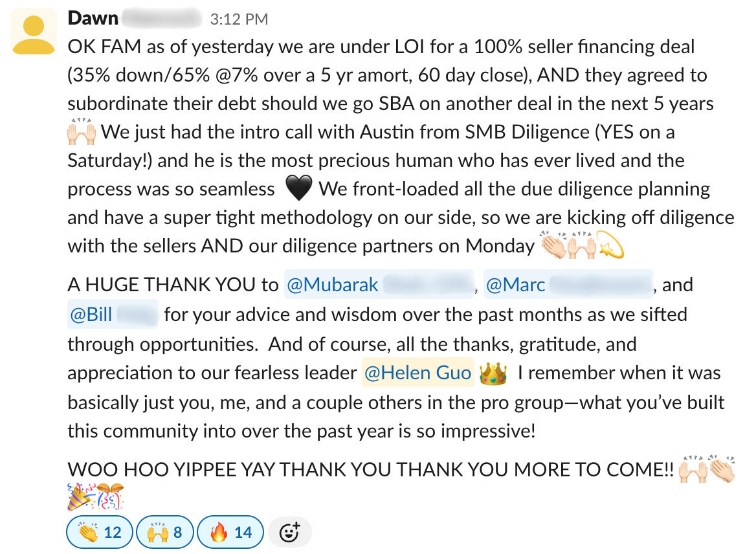Click the raised hands emoji after "MORE TO COME!!"
Viewport: 756px width, 554px height.
coord(692,469)
